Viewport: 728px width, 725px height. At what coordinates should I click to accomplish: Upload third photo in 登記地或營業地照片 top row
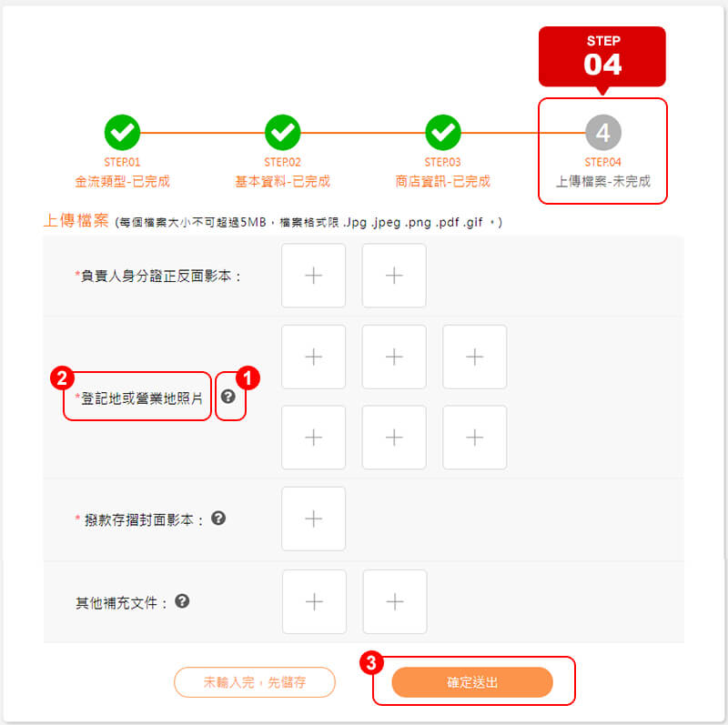point(474,357)
